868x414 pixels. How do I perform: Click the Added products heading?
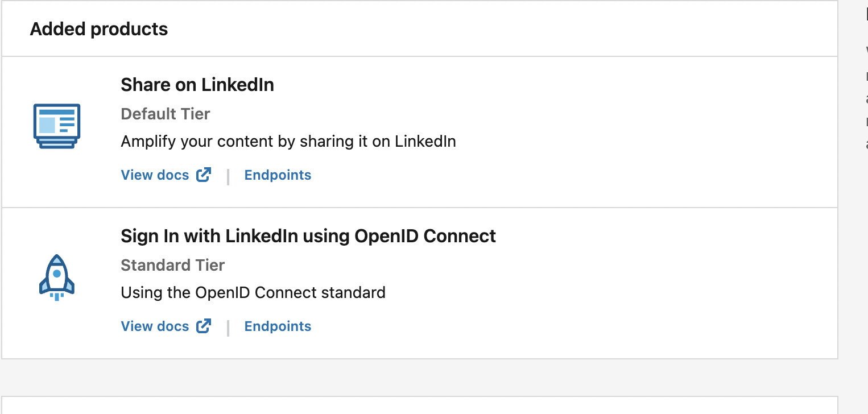[x=99, y=29]
